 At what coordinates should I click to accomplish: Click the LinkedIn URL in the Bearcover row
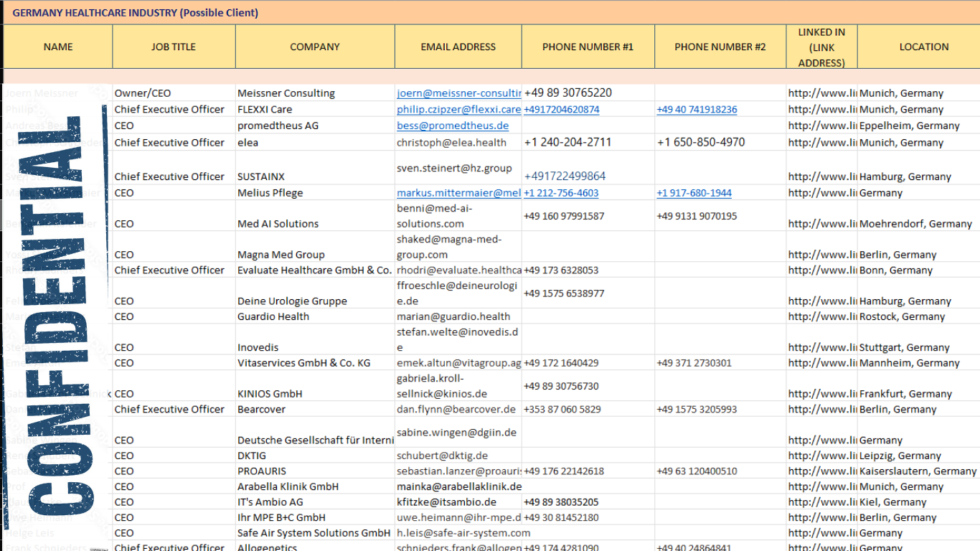[822, 410]
